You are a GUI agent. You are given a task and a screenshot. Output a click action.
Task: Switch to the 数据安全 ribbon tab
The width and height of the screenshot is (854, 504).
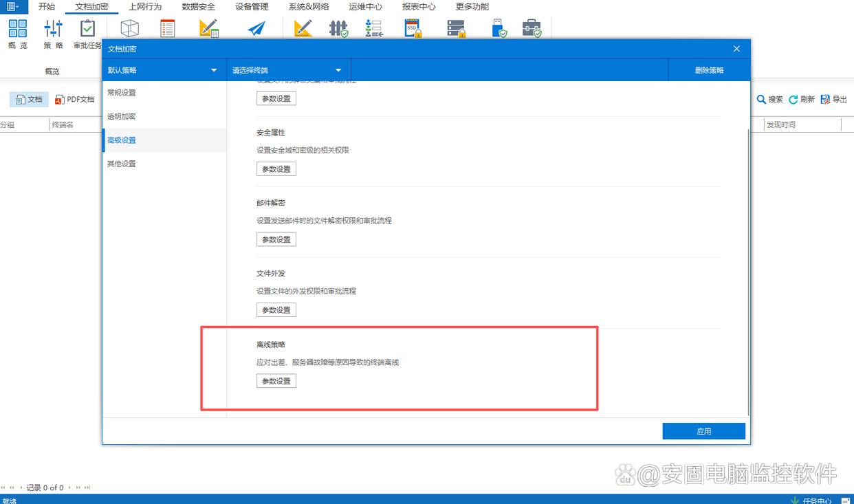[x=199, y=7]
